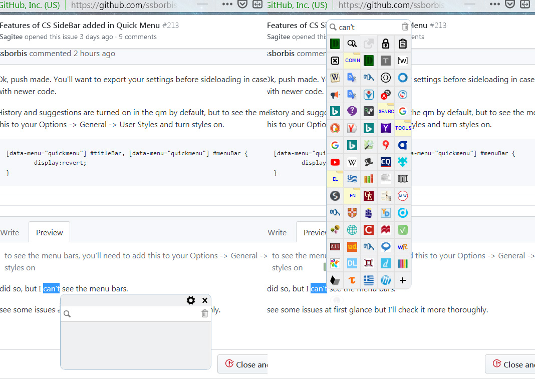Open the three-dots page menu, left browser bar
The image size is (535, 392).
[x=227, y=5]
